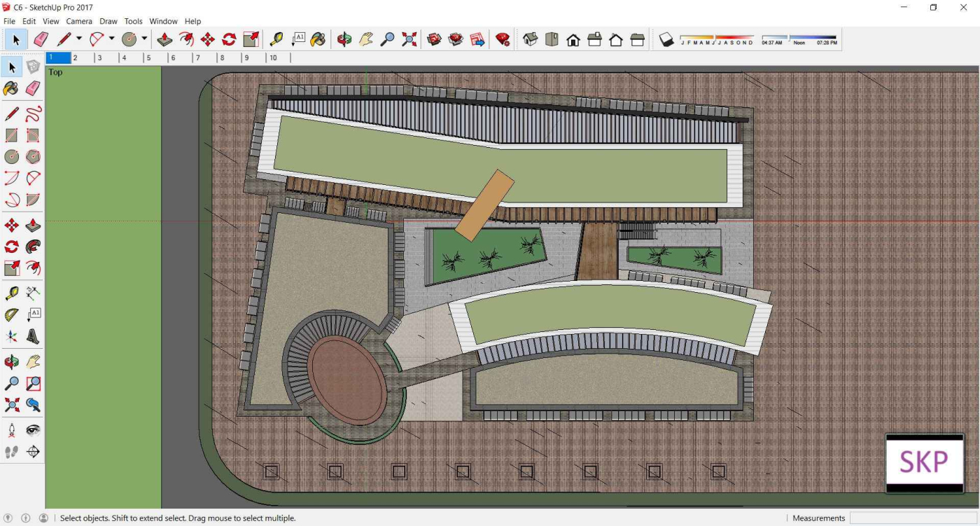The image size is (980, 526).
Task: Select the Eraser tool in top toolbar
Action: click(41, 40)
